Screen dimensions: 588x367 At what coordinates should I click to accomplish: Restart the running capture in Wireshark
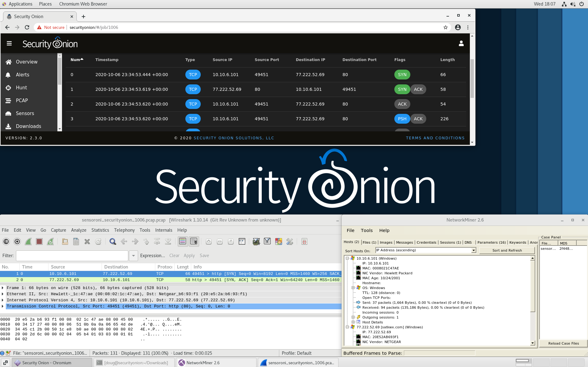[x=50, y=241]
